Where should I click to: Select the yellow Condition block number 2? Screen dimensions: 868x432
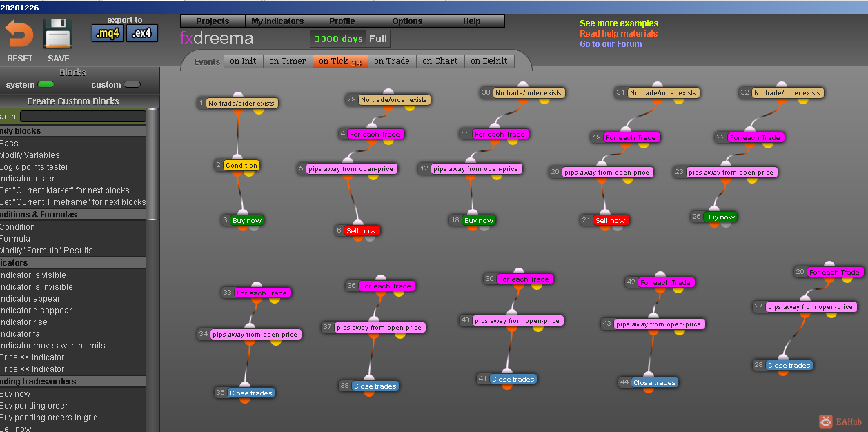pyautogui.click(x=241, y=165)
